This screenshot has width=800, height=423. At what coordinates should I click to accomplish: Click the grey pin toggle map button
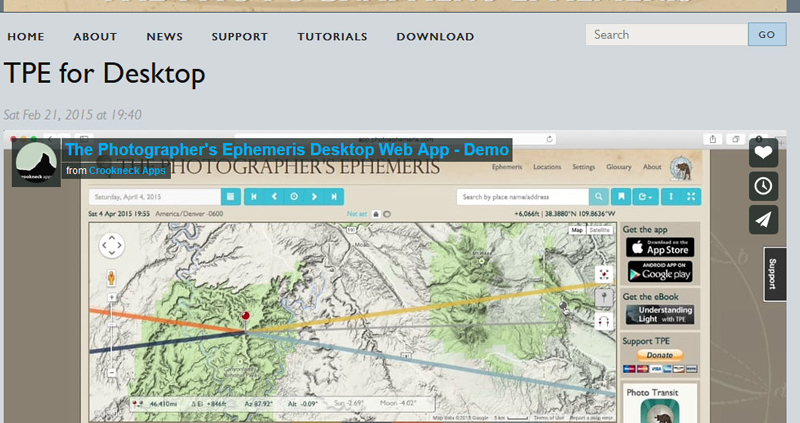(604, 297)
